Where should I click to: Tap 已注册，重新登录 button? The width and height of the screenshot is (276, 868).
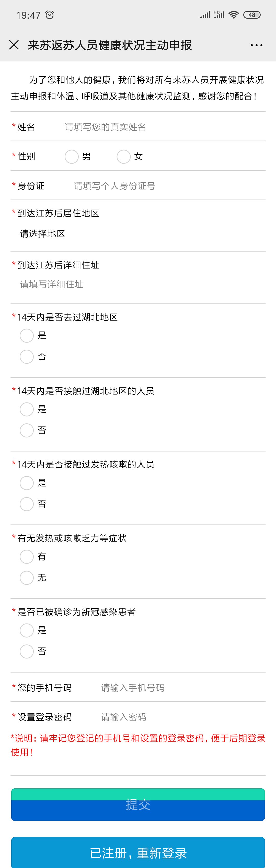click(x=138, y=853)
